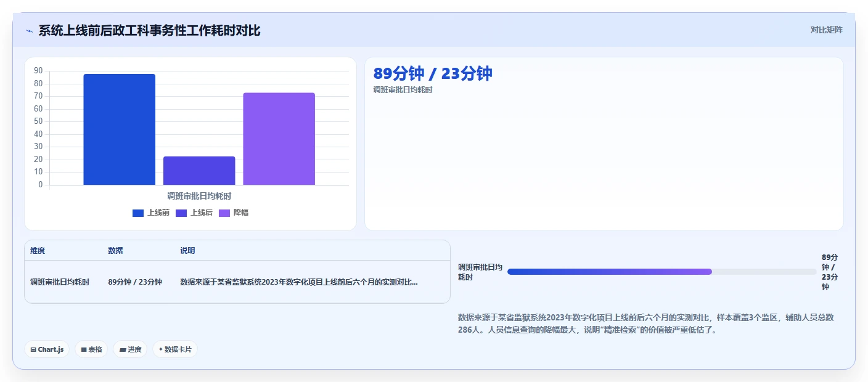Select the Chart.js tag

[x=47, y=349]
